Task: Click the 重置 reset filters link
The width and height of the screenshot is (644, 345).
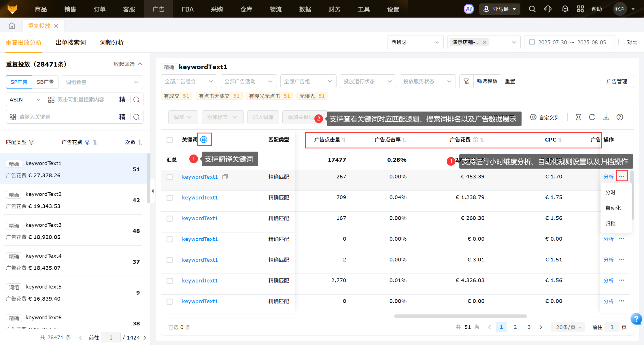Action: 510,81
